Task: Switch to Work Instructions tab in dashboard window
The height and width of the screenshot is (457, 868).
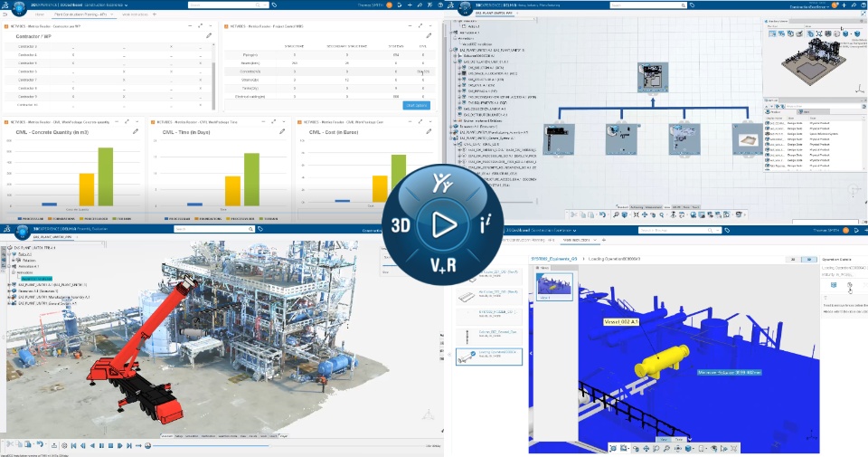Action: pyautogui.click(x=135, y=14)
